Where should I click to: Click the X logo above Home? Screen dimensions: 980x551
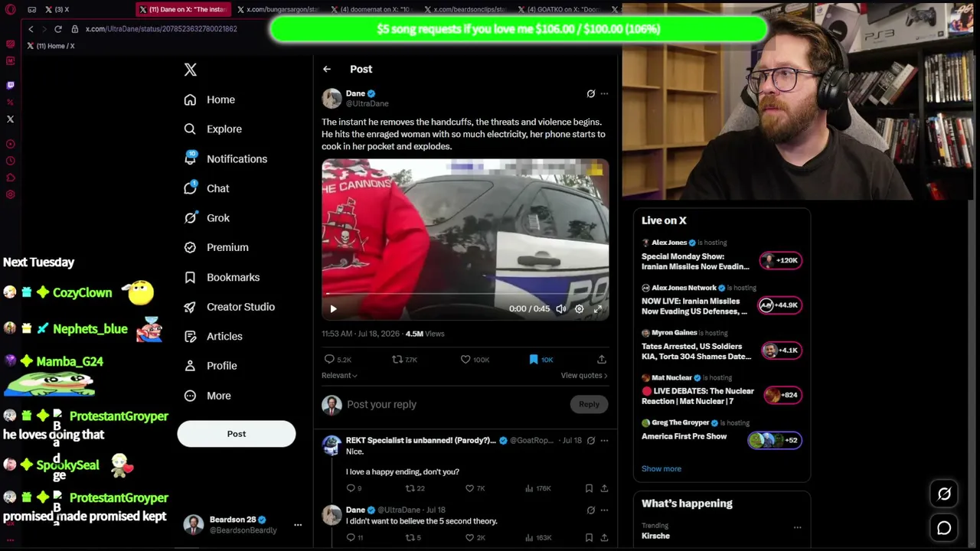tap(191, 70)
